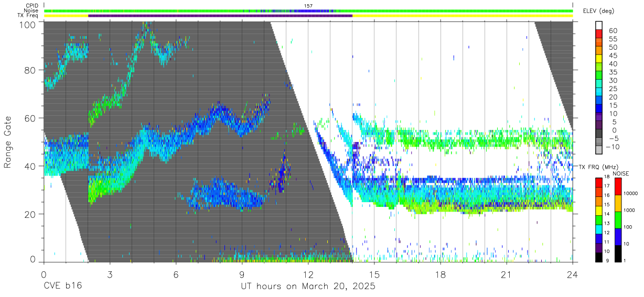Click the ELEV (deg) legend title
This screenshot has height=297, width=644.
tap(598, 10)
